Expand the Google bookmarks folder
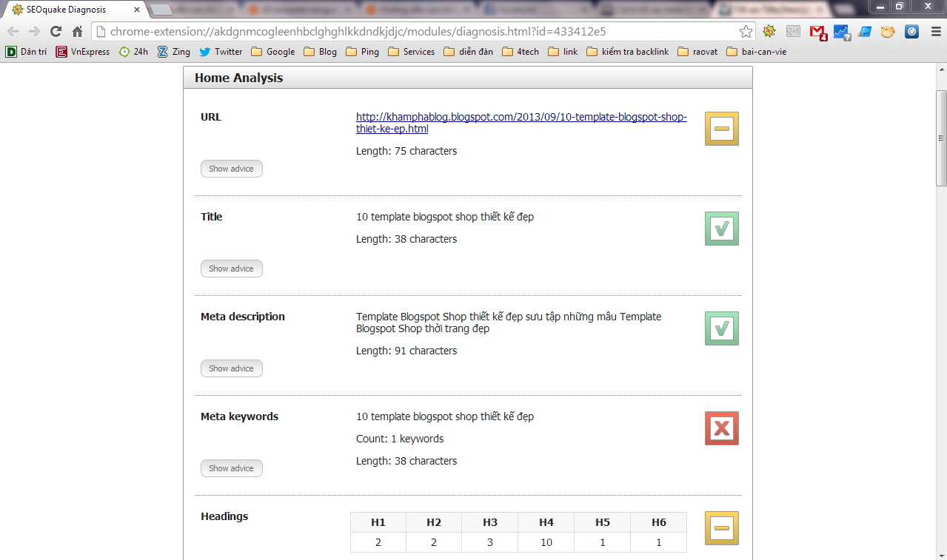Screen dimensions: 947x560 coord(273,52)
